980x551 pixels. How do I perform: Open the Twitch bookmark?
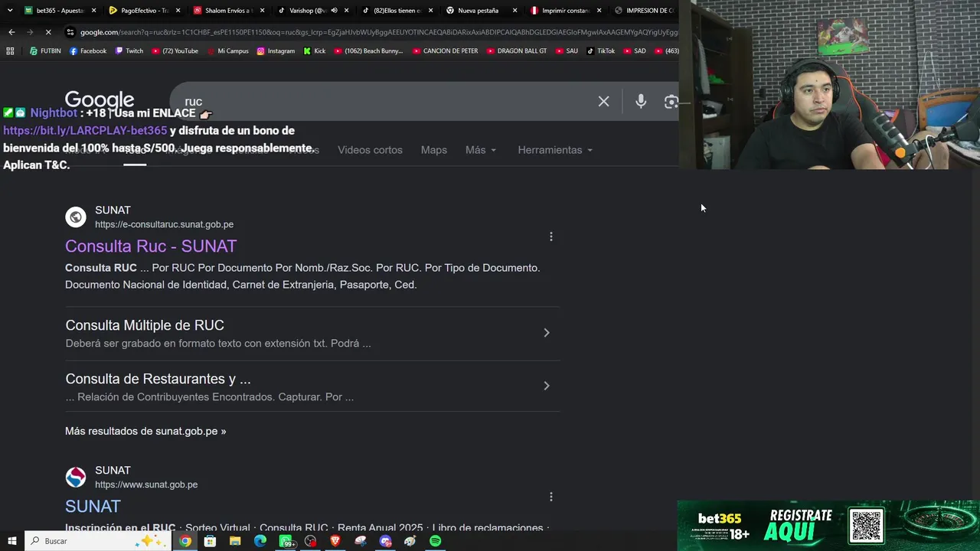click(129, 51)
